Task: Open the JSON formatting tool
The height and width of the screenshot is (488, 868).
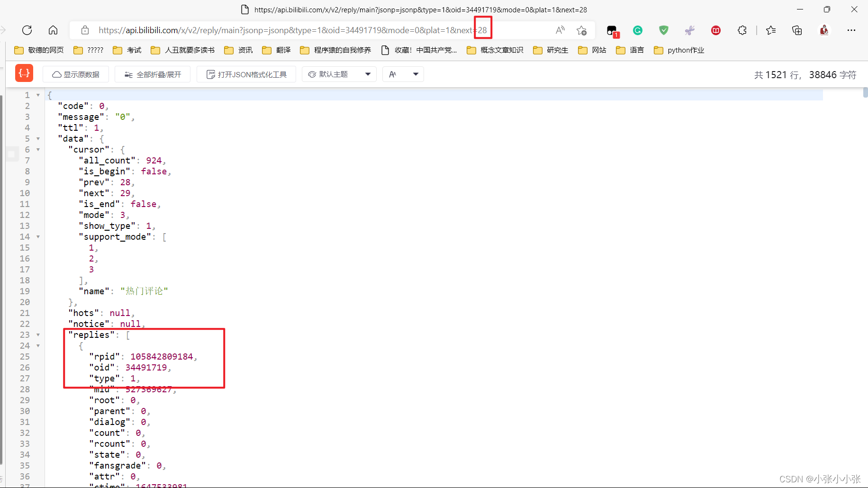Action: point(246,74)
